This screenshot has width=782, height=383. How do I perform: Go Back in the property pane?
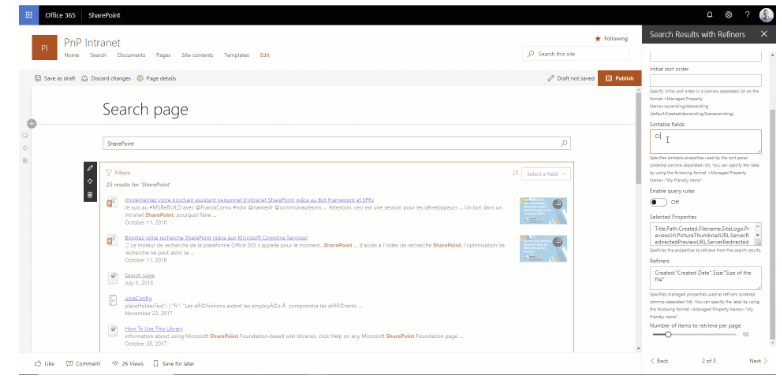click(x=659, y=361)
